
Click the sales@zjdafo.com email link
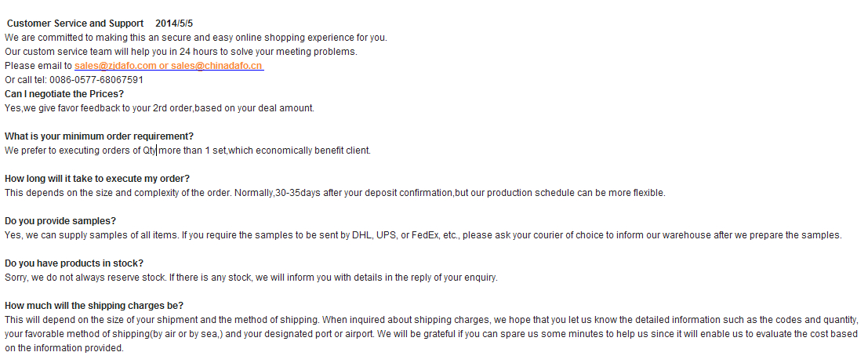[x=115, y=66]
